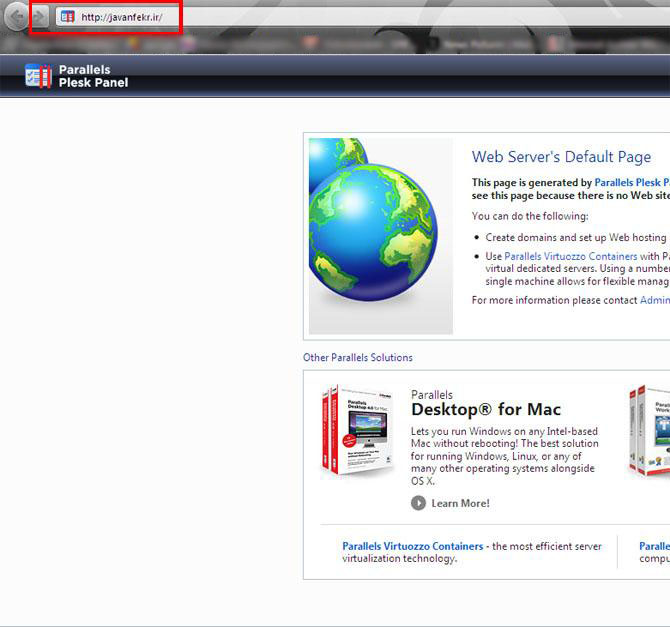The height and width of the screenshot is (627, 670).
Task: Click the Admin contact link
Action: [x=654, y=300]
